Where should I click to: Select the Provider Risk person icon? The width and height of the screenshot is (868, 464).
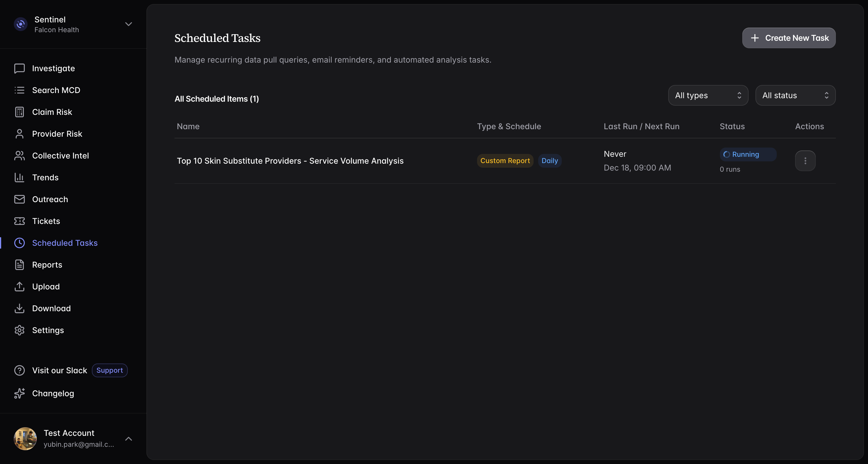pyautogui.click(x=19, y=134)
